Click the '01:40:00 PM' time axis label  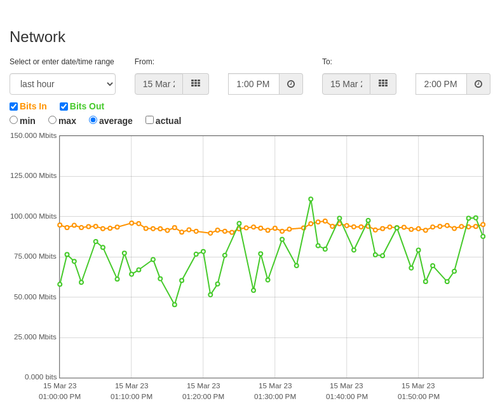point(347,397)
